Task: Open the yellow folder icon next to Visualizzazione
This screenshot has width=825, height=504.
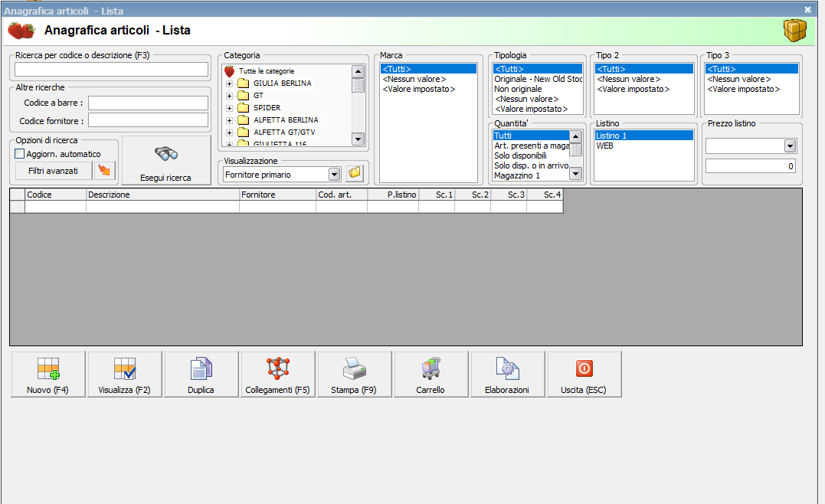Action: point(355,173)
